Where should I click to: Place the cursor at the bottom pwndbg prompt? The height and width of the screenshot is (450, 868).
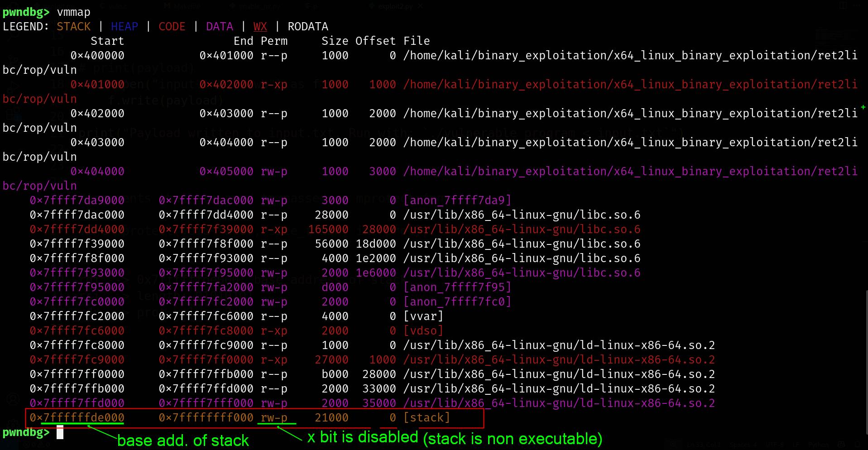click(x=60, y=432)
